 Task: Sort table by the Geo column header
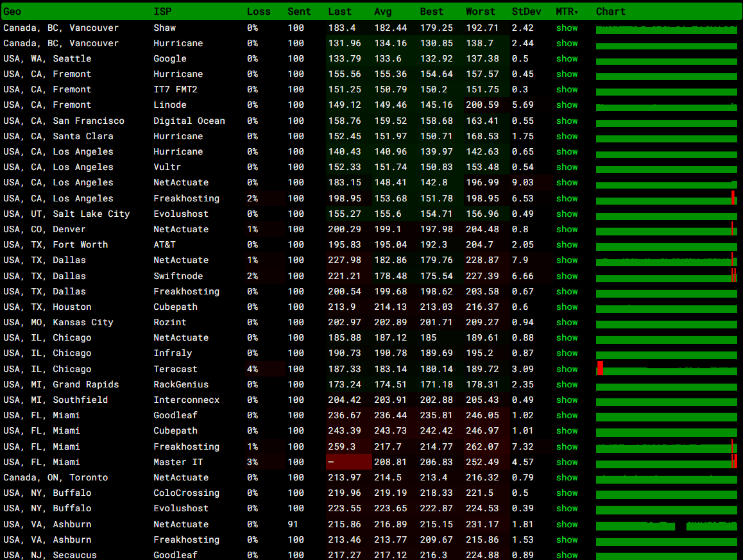12,12
